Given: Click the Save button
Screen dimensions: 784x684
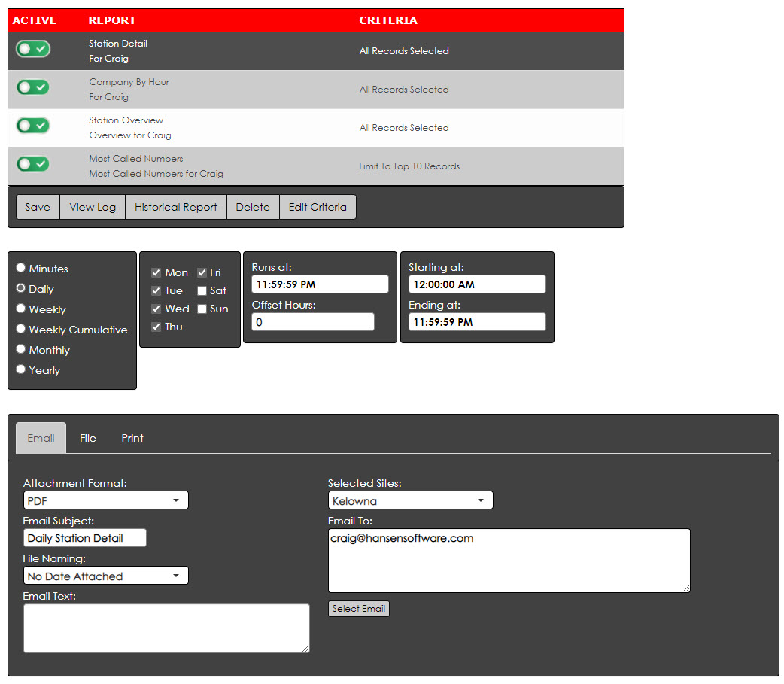Looking at the screenshot, I should 38,206.
